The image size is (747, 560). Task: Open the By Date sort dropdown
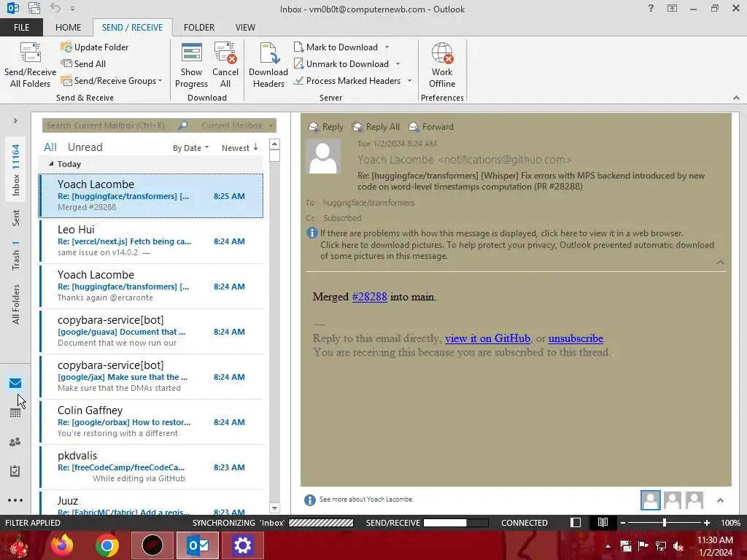(190, 148)
